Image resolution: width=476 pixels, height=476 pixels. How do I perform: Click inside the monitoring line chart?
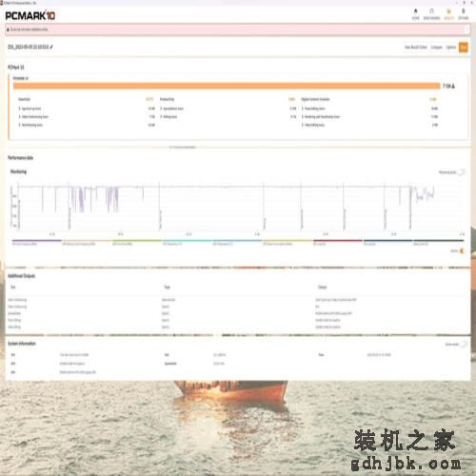tap(240, 207)
